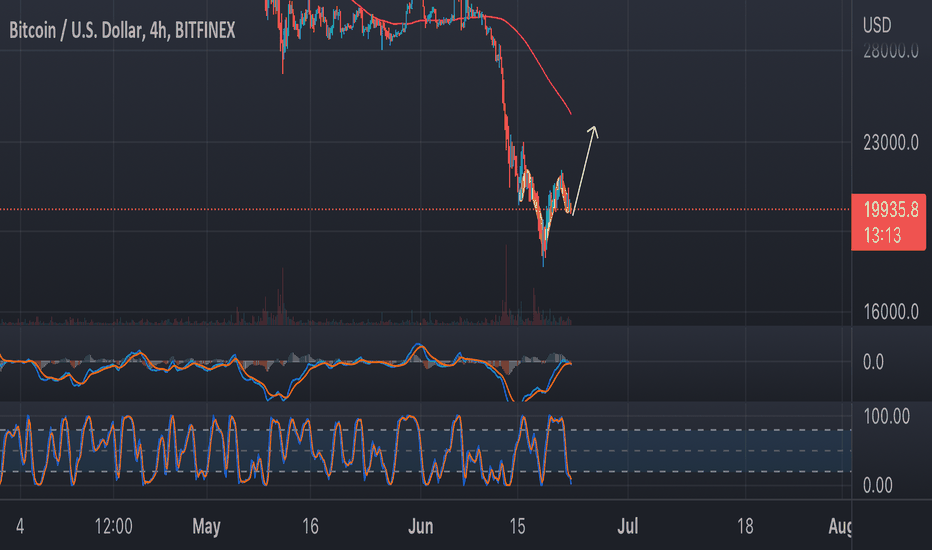This screenshot has height=550, width=932.
Task: Click the 100.00 stochastic axis label
Action: [886, 416]
